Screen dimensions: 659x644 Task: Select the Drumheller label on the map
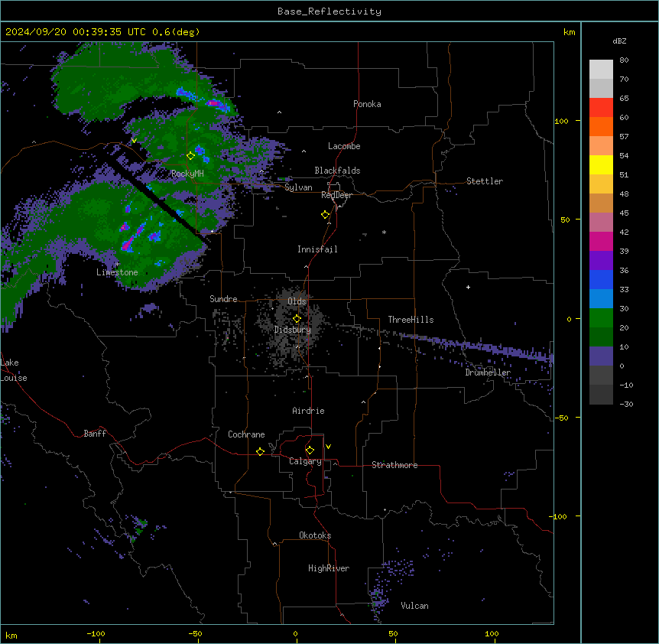488,372
